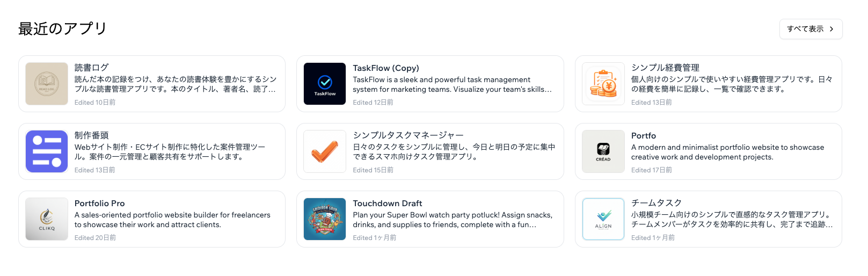Click the チームタスク ALIGN logo icon
This screenshot has height=276, width=868.
(603, 219)
